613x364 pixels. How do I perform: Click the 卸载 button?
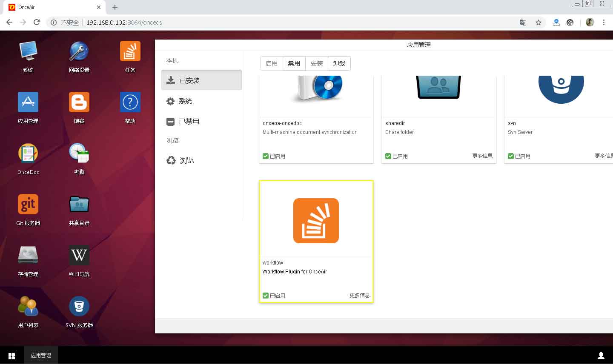(x=339, y=63)
